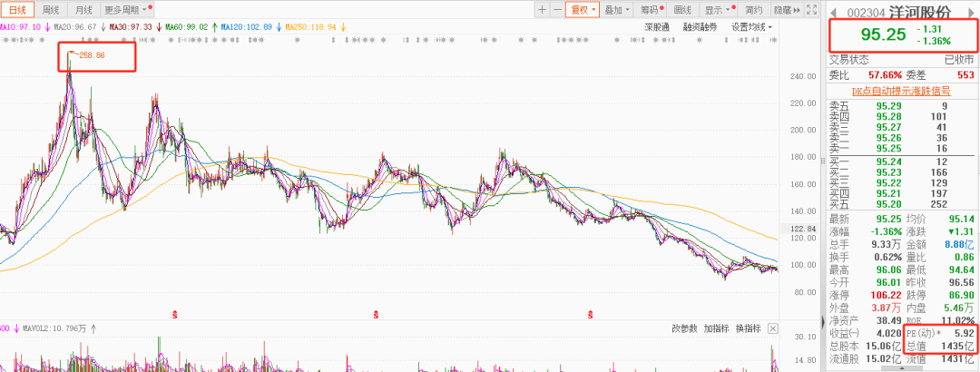
Task: Select the 日线 daily chart tab
Action: click(x=18, y=10)
